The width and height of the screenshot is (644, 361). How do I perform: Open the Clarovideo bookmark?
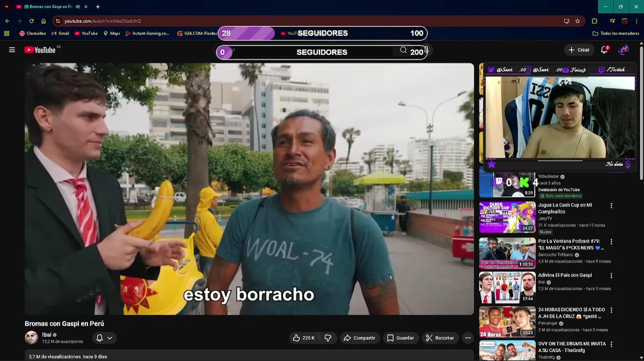point(32,34)
